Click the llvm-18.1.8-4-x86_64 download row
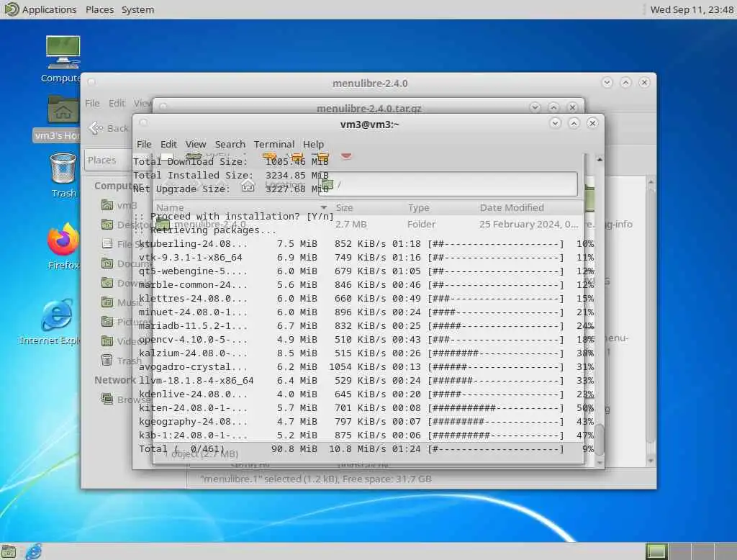This screenshot has width=737, height=560. pos(366,380)
